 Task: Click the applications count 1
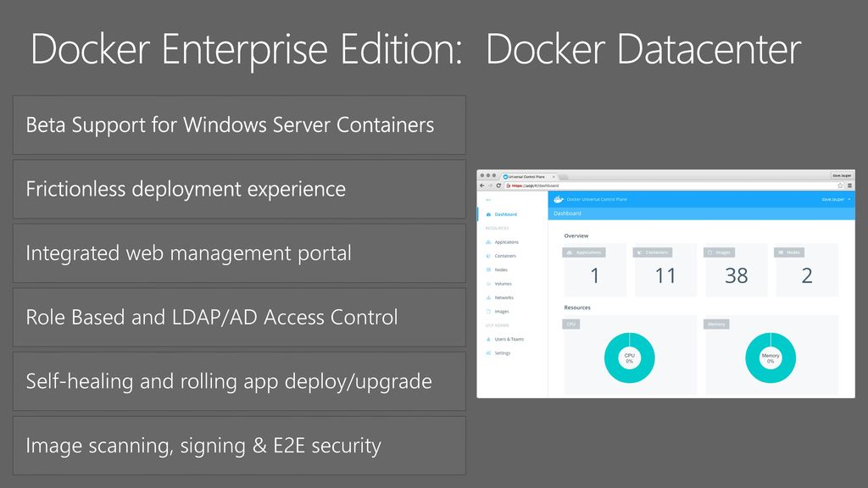[x=594, y=275]
